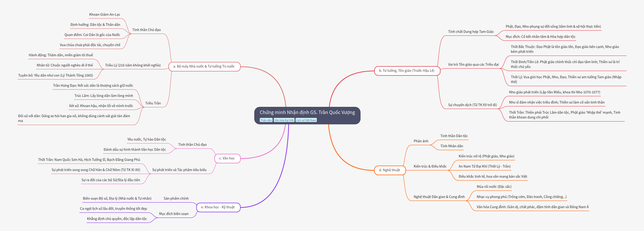This screenshot has height=231, width=644.
Task: Click the 'Mục đích biên soạn' branch
Action: coord(174,214)
